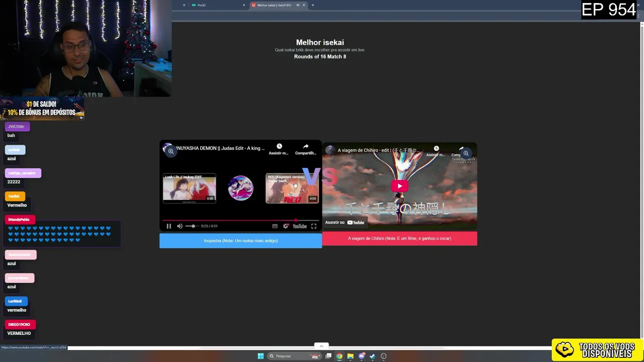Select the Melhor isekai UwUFUFU tab
The width and height of the screenshot is (644, 362).
(x=274, y=5)
